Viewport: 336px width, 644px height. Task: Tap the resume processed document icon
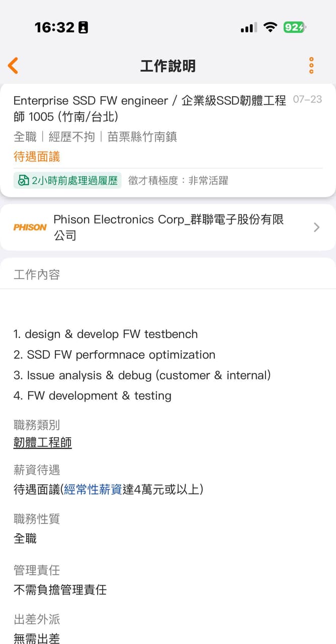(23, 181)
